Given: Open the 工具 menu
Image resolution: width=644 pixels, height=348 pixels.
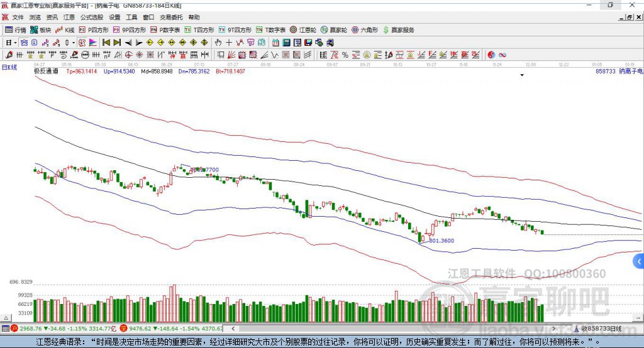Looking at the screenshot, I should 131,17.
